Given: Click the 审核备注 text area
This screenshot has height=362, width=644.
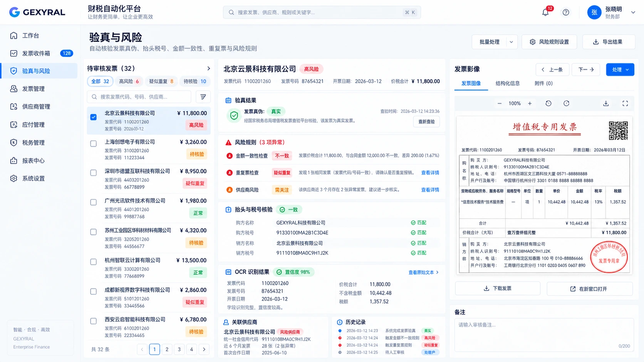Looking at the screenshot, I should click(544, 335).
